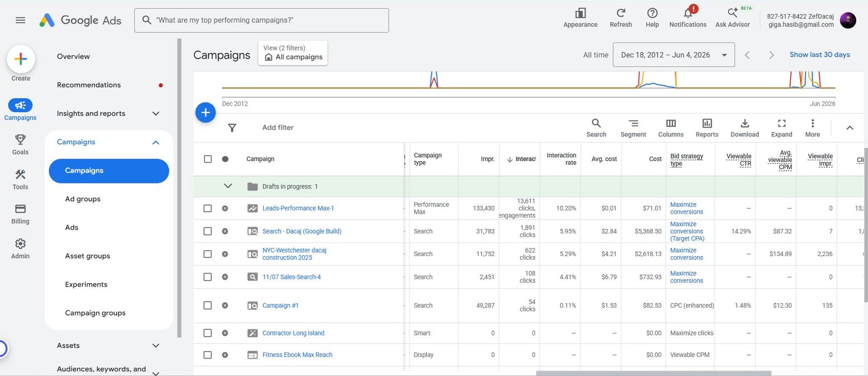Screen dimensions: 868x376
Task: Go to previous date range
Action: pos(747,55)
